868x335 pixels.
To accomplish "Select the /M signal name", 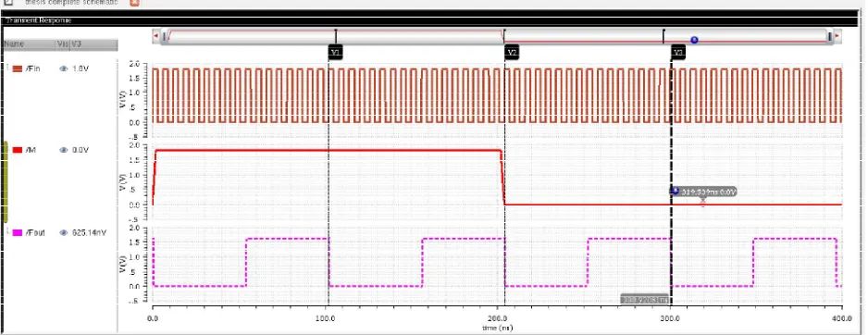I will tap(31, 150).
